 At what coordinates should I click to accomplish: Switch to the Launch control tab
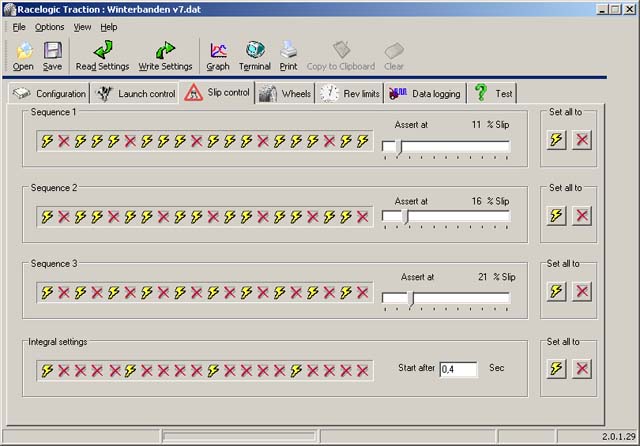135,93
